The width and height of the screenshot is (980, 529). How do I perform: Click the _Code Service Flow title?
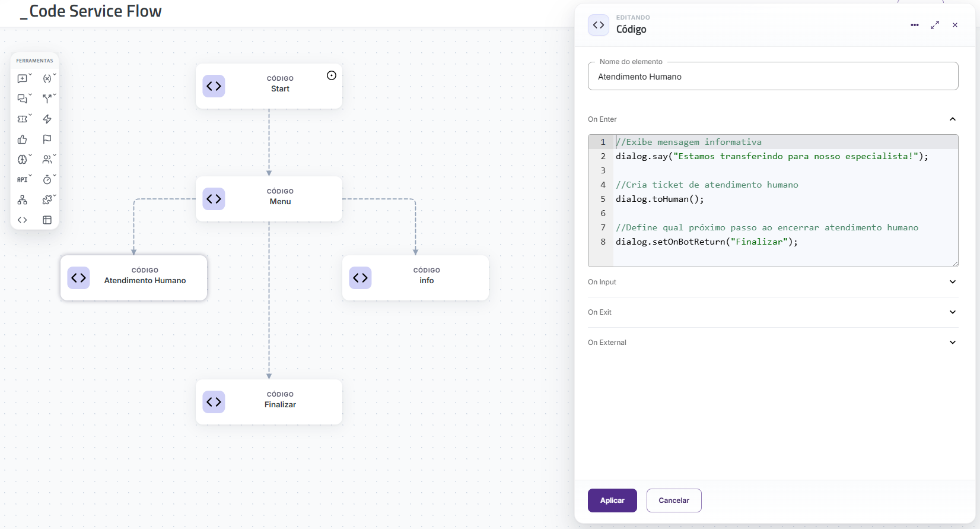point(91,11)
